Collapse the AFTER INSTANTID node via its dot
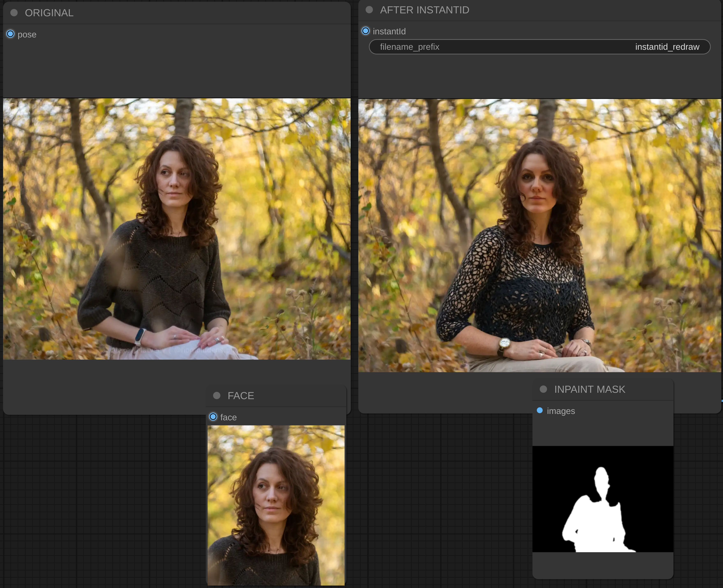 click(369, 10)
